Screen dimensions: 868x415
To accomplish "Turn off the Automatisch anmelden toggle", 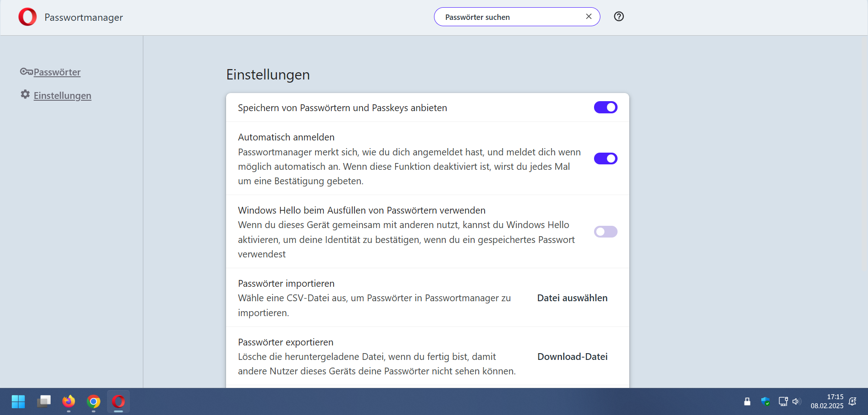I will click(x=605, y=159).
